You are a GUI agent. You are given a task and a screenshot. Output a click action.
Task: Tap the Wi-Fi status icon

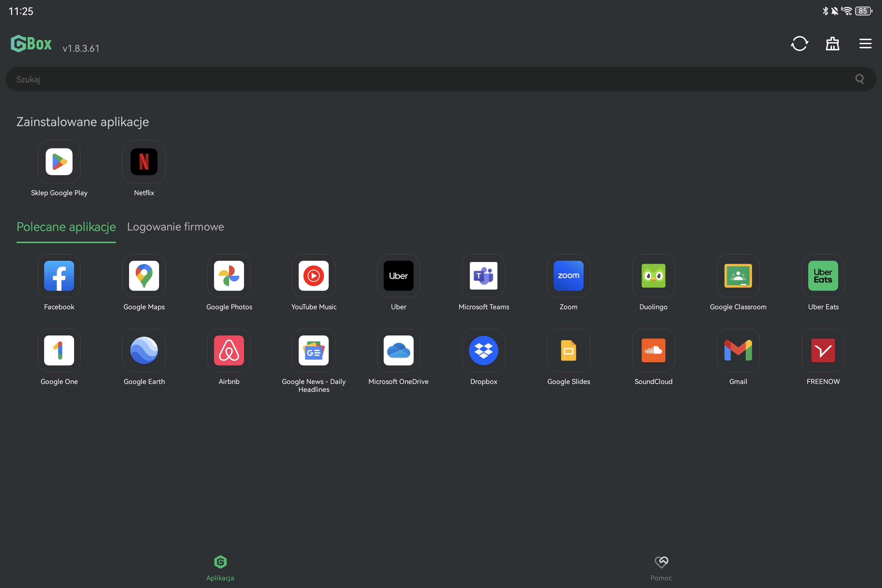coord(847,11)
